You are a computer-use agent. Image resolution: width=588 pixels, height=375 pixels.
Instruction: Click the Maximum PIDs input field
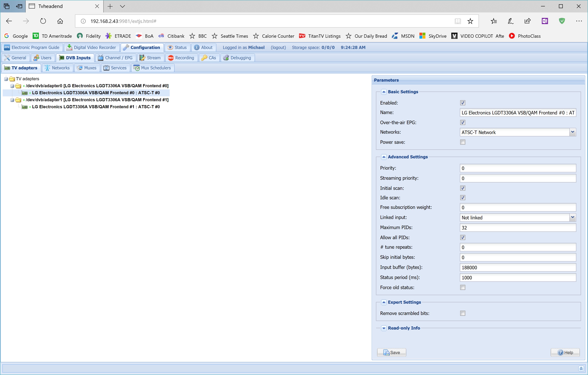pos(518,228)
